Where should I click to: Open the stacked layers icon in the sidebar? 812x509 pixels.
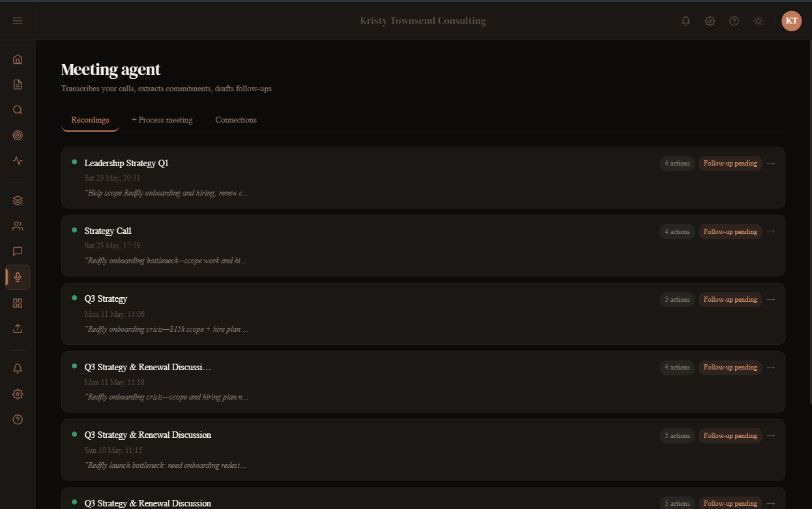pyautogui.click(x=18, y=201)
